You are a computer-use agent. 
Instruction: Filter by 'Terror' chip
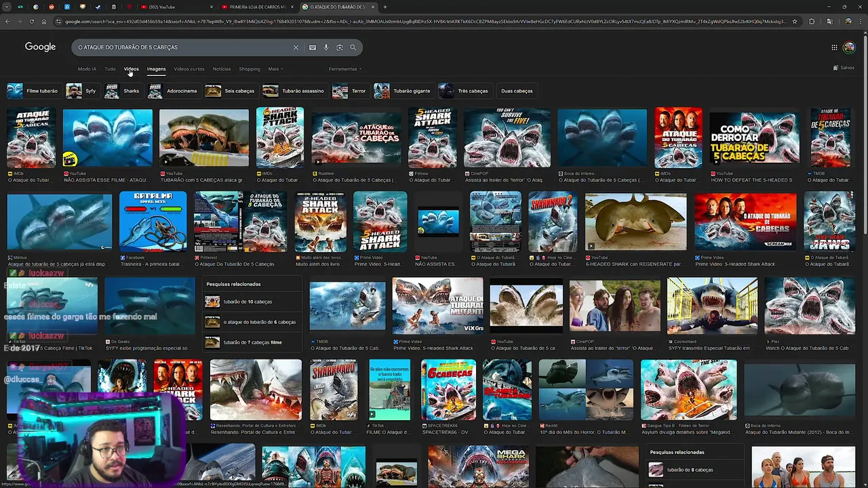pyautogui.click(x=349, y=91)
